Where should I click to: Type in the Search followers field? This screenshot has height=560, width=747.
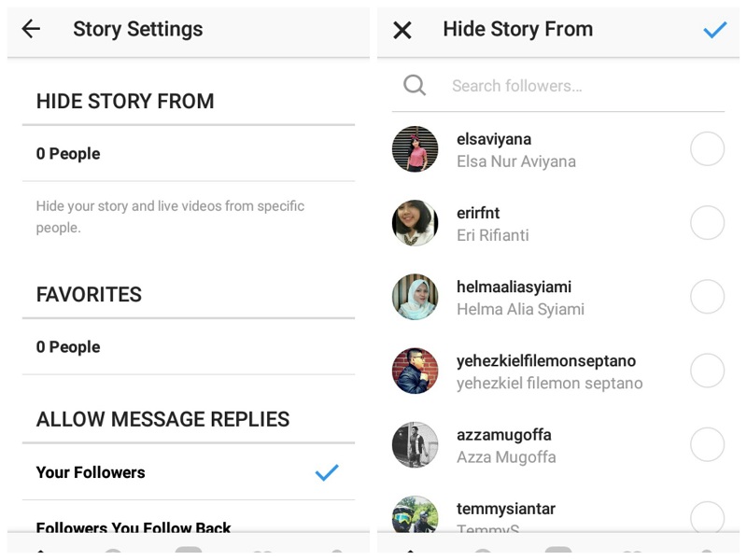(x=560, y=86)
